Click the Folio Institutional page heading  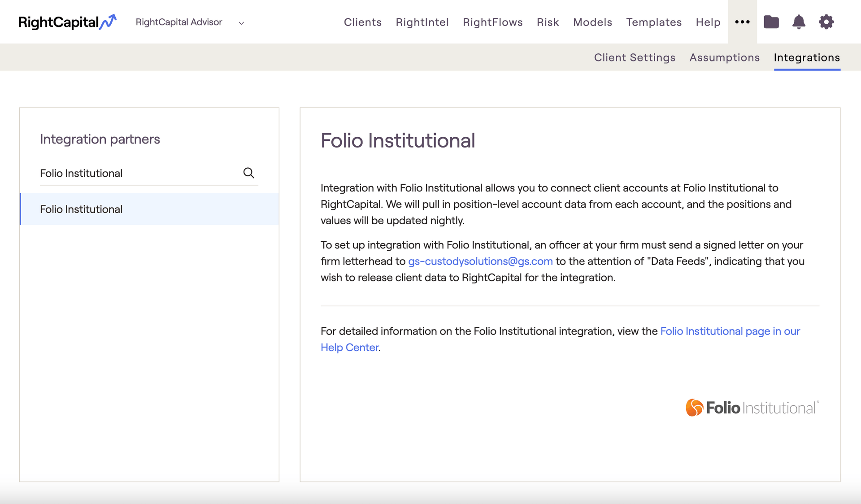[398, 141]
